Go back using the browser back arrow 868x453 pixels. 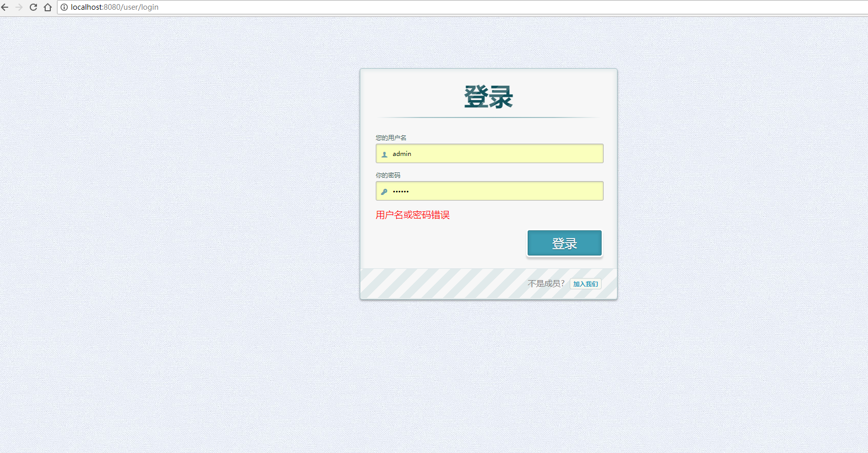[x=5, y=7]
